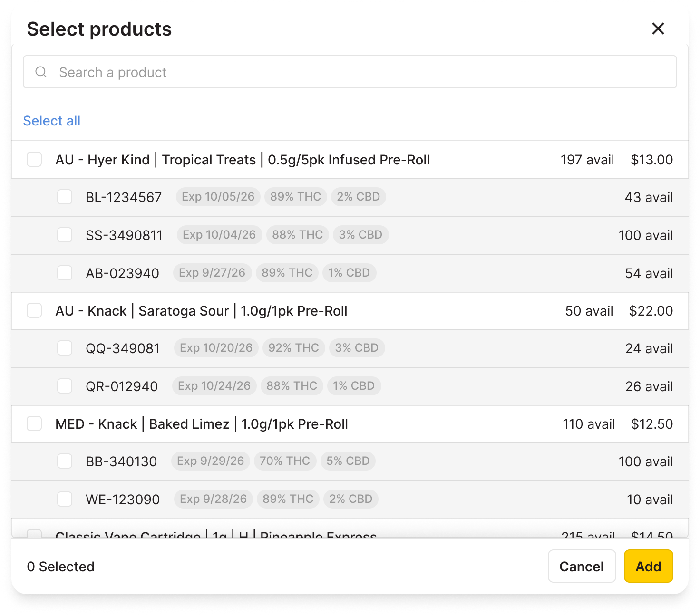The height and width of the screenshot is (615, 700).
Task: Select batch WE-123090
Action: tap(65, 499)
